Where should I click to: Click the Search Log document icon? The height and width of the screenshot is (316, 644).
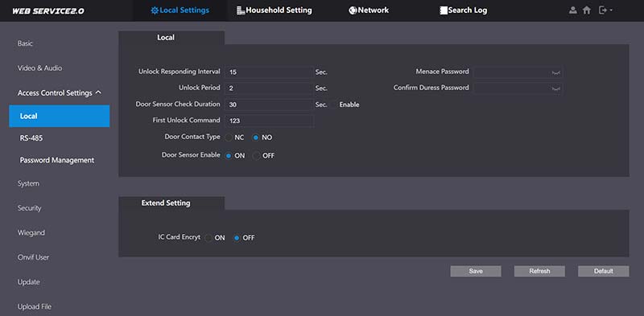click(x=444, y=10)
